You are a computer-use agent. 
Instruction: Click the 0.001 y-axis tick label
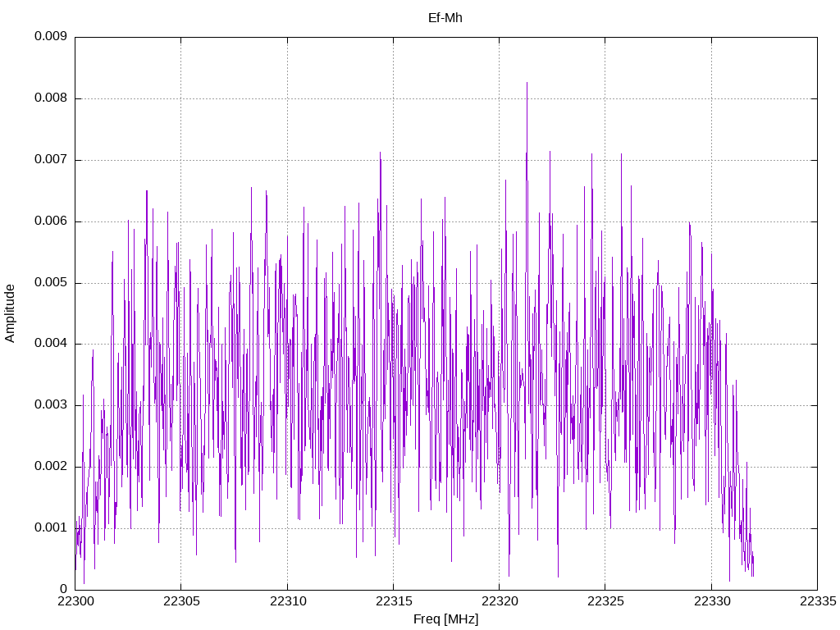pos(51,527)
